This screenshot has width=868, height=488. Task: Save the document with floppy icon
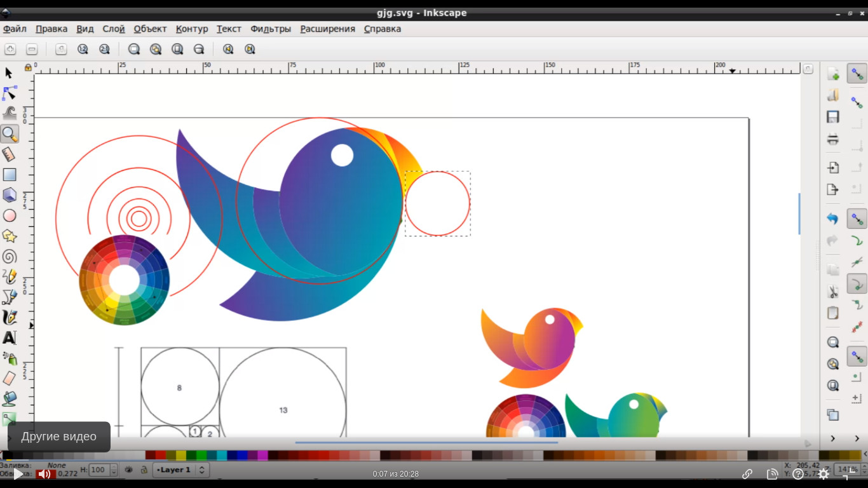833,117
